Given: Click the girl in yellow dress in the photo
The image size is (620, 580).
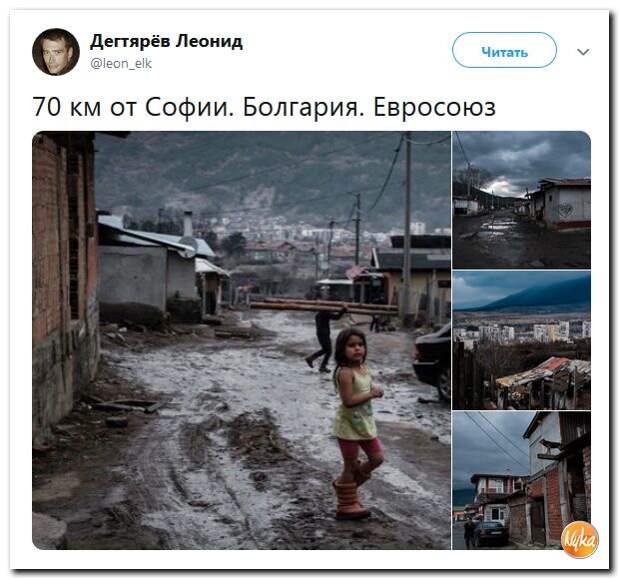Looking at the screenshot, I should (357, 423).
